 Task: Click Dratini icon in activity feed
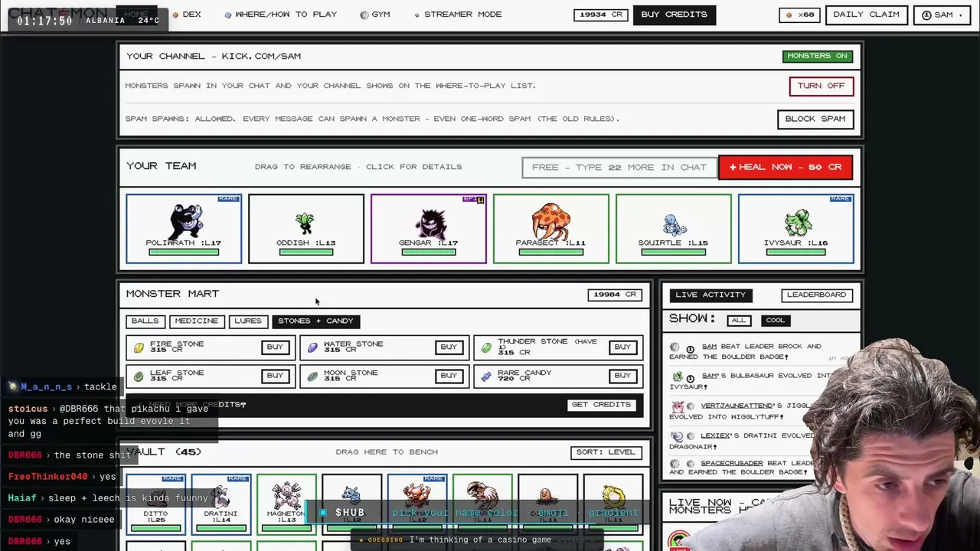[676, 436]
